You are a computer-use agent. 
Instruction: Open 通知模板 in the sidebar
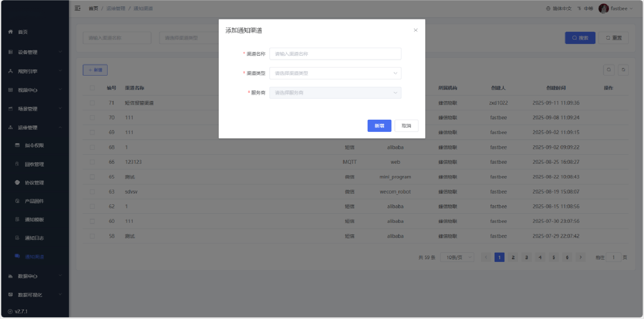(x=34, y=220)
